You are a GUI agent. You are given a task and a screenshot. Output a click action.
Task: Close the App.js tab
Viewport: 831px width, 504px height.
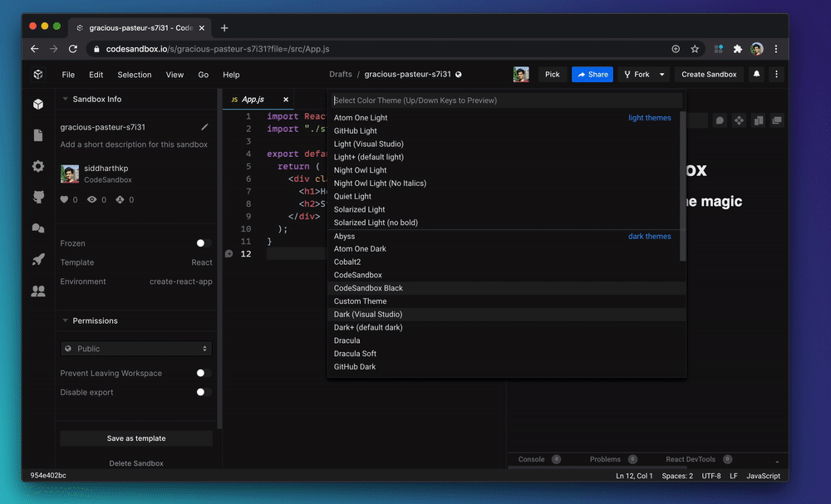[286, 100]
